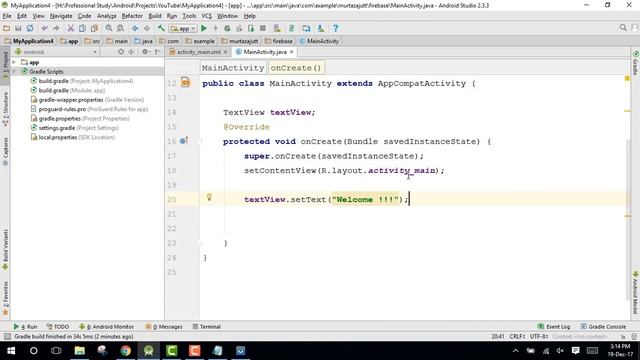Open the Android project view dropdown

[x=56, y=52]
